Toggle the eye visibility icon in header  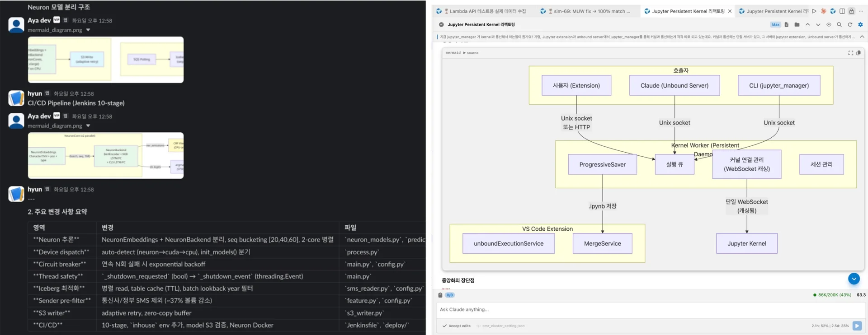tap(829, 25)
